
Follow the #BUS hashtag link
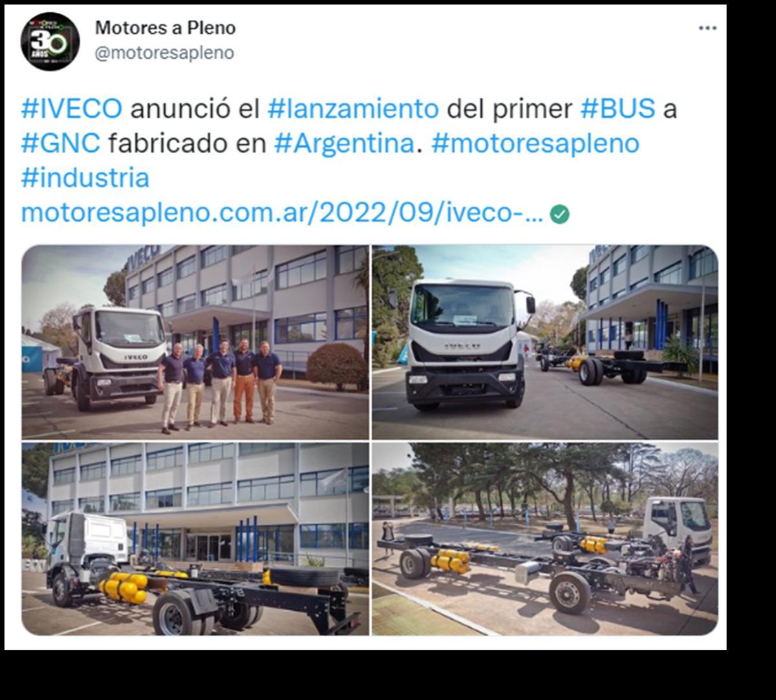click(x=618, y=109)
